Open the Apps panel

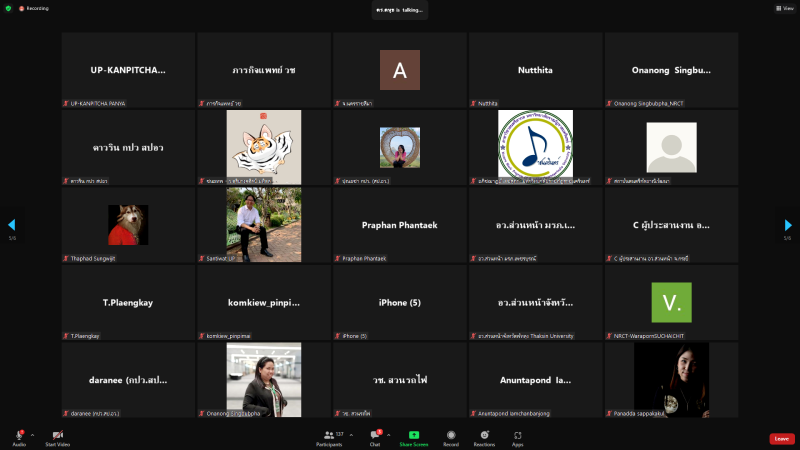(x=518, y=436)
